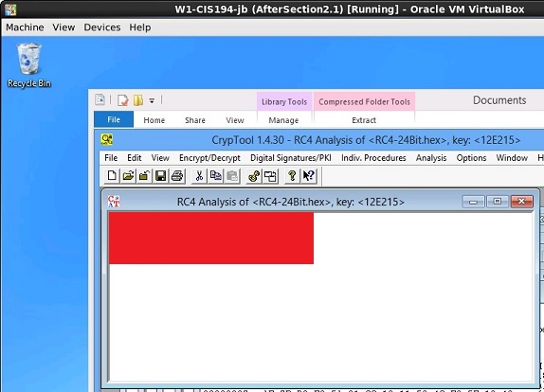
Task: Click the Save floppy disk icon
Action: click(160, 176)
